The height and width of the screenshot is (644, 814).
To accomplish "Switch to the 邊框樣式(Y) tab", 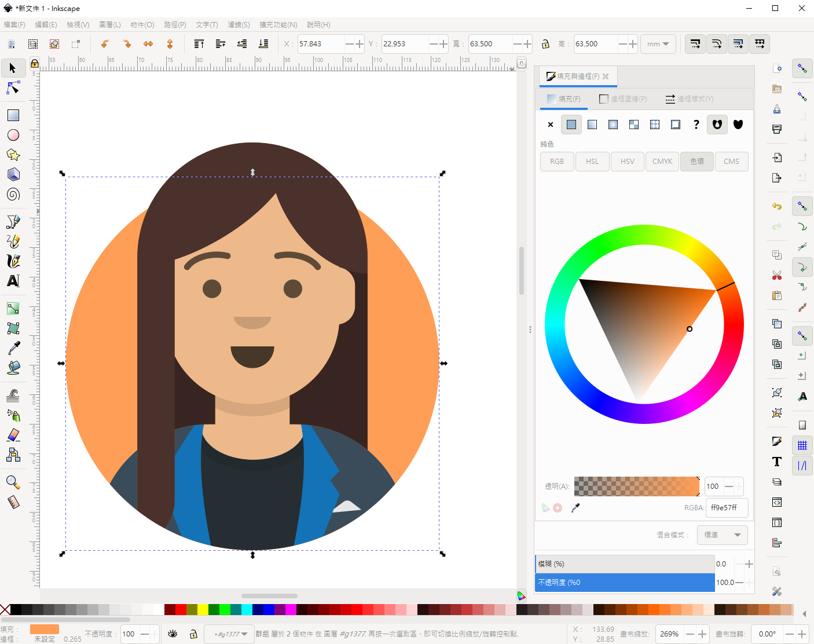I will pyautogui.click(x=689, y=99).
